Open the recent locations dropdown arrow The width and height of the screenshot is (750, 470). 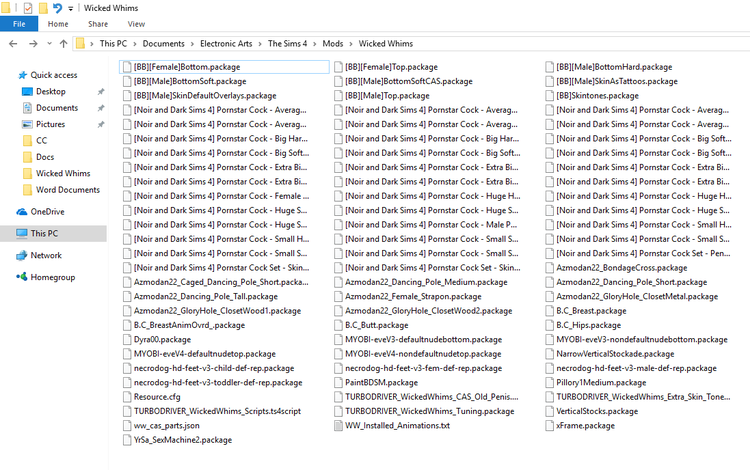49,44
